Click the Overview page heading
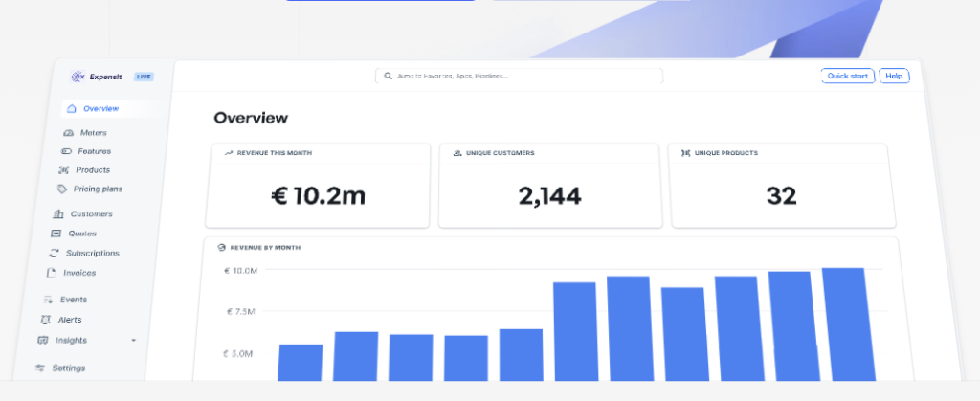Image resolution: width=980 pixels, height=401 pixels. 251,118
